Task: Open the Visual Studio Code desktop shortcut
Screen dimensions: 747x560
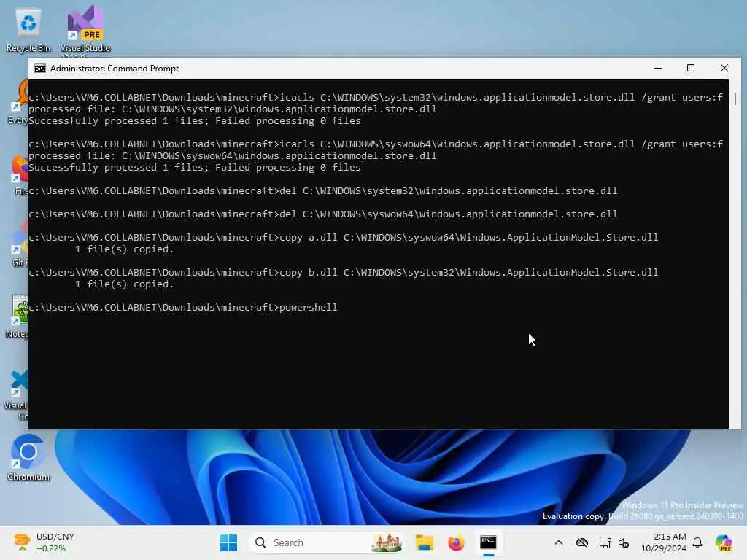Action: point(16,395)
